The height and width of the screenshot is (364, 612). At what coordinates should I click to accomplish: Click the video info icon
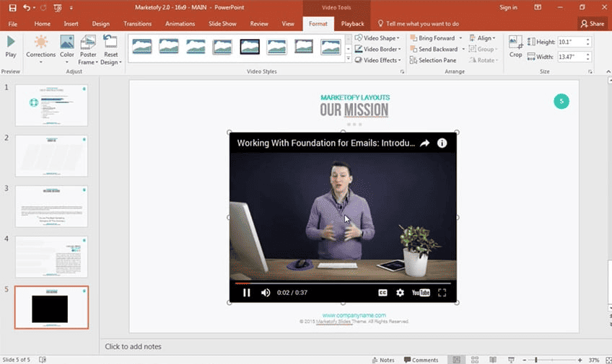[442, 143]
